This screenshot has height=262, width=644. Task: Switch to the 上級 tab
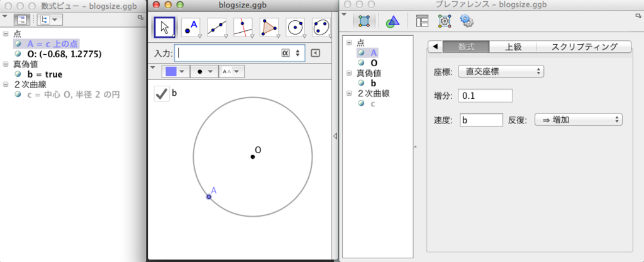pyautogui.click(x=513, y=47)
